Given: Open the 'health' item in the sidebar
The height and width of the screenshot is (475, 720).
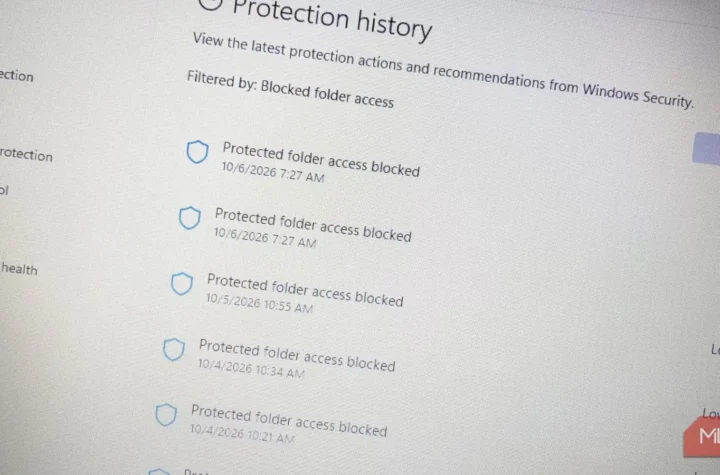Looking at the screenshot, I should pos(19,268).
